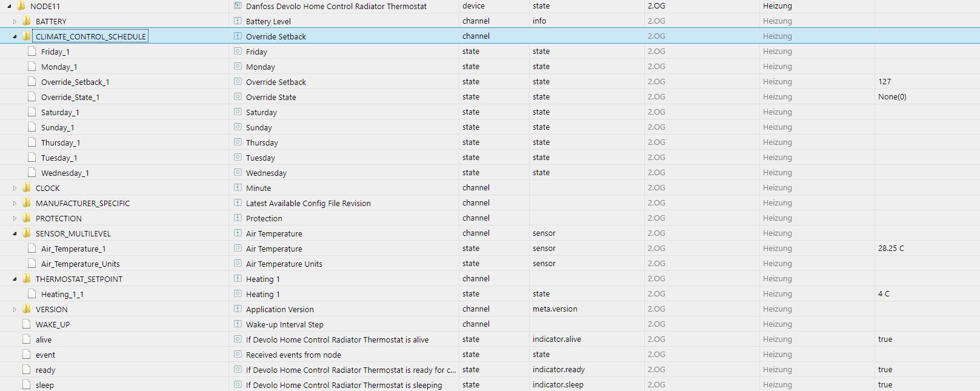Click the meta.version role cell

pos(555,309)
